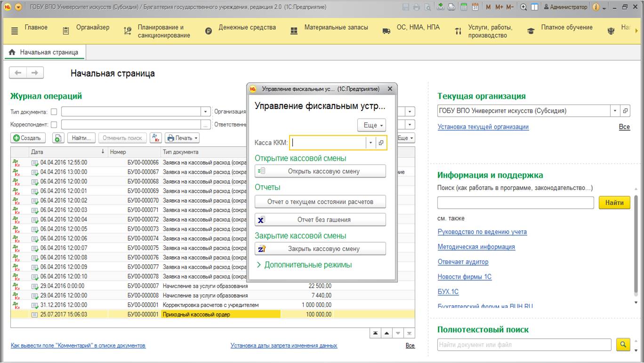
Task: Toggle the Корреспондент filter checkbox
Action: pyautogui.click(x=54, y=125)
